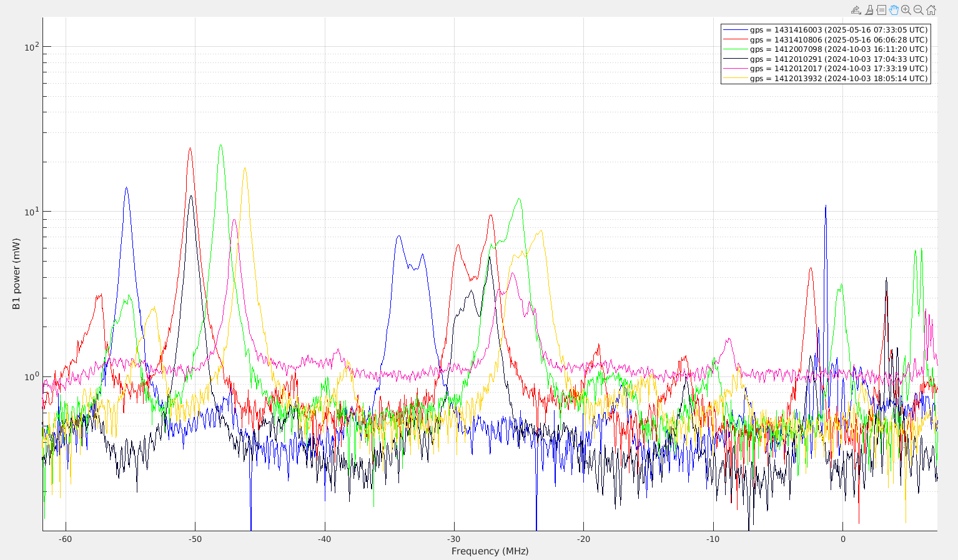Image resolution: width=958 pixels, height=560 pixels.
Task: Click the 0 x-axis tick label
Action: tap(842, 539)
